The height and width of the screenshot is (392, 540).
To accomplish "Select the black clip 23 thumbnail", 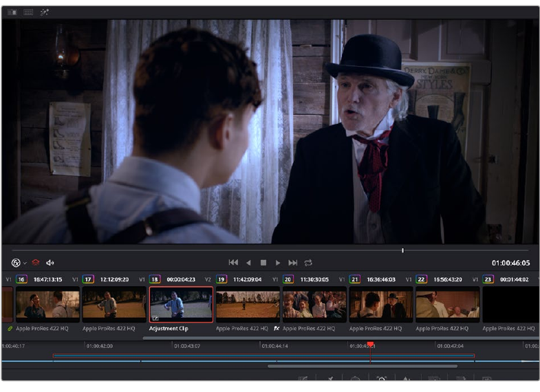I will coord(510,305).
